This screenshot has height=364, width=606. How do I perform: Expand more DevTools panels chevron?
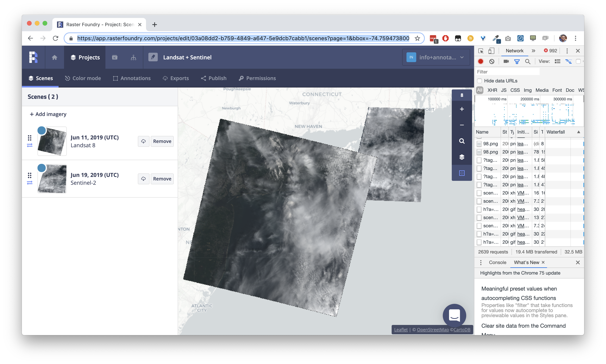533,51
